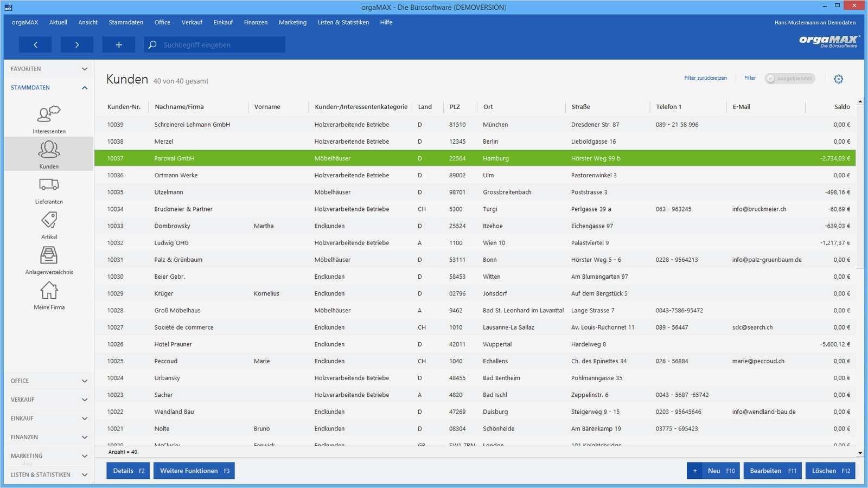
Task: Open the Interessenten section icon
Action: 49,114
